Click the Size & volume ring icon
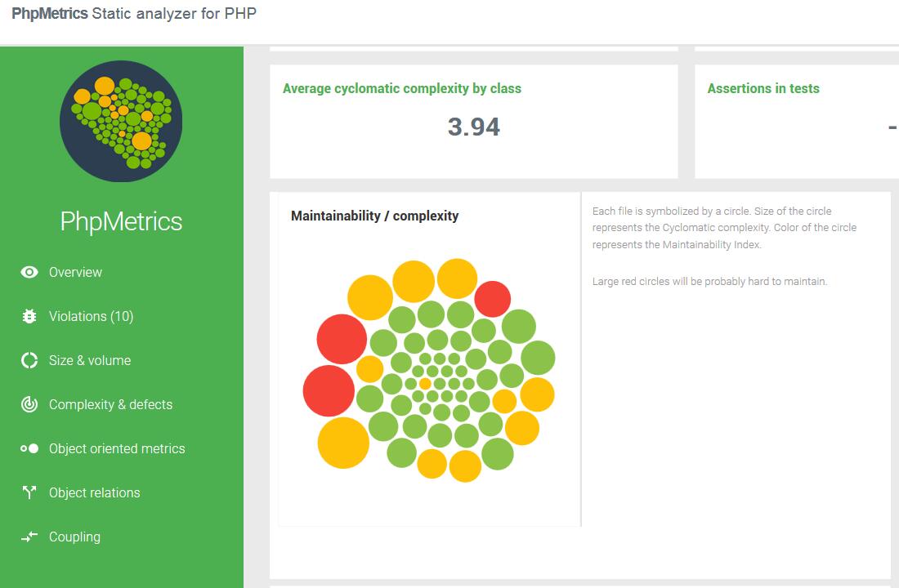899x588 pixels. tap(29, 360)
